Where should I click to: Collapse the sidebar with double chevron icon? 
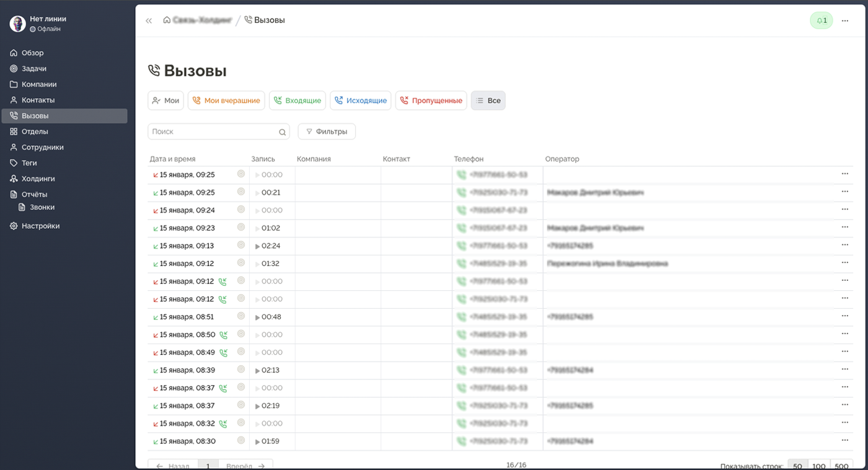(x=149, y=20)
